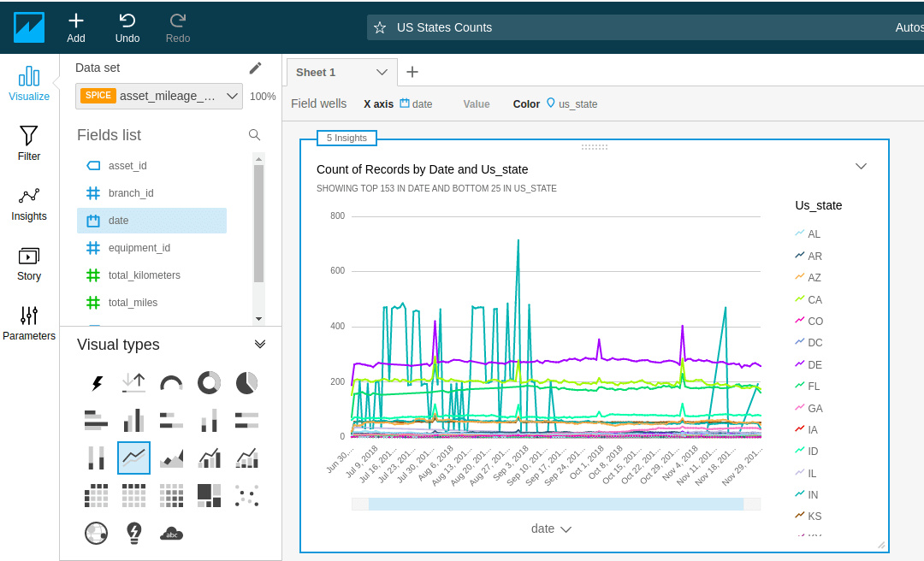Open the asset_mileage data set dropdown

(x=159, y=96)
